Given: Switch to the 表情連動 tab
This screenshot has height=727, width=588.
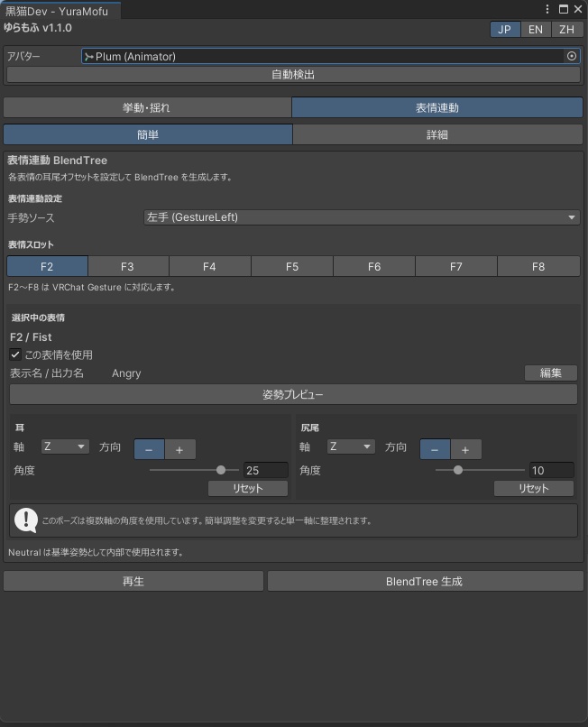Looking at the screenshot, I should click(437, 107).
